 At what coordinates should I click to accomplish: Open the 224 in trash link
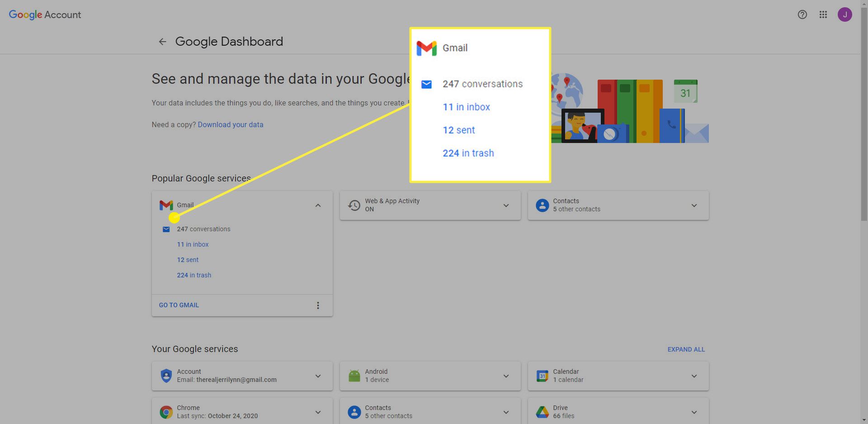[194, 275]
